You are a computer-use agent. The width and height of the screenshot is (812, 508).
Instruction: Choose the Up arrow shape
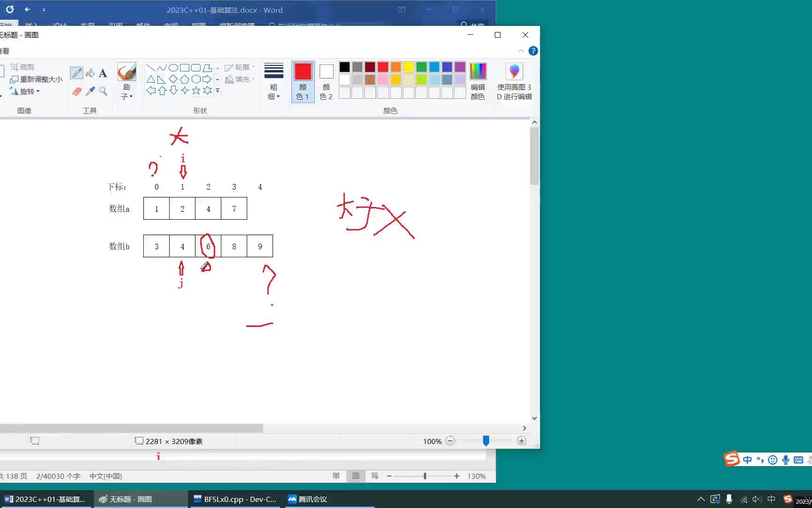coord(162,90)
